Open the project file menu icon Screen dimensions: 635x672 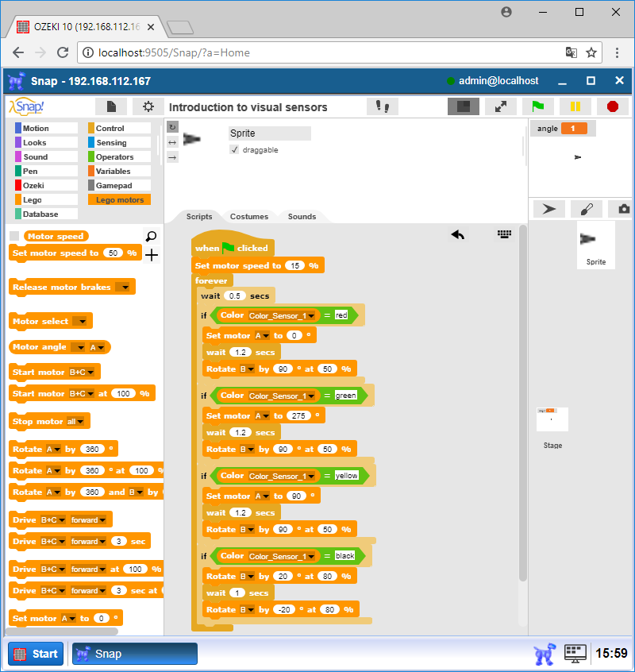click(111, 106)
